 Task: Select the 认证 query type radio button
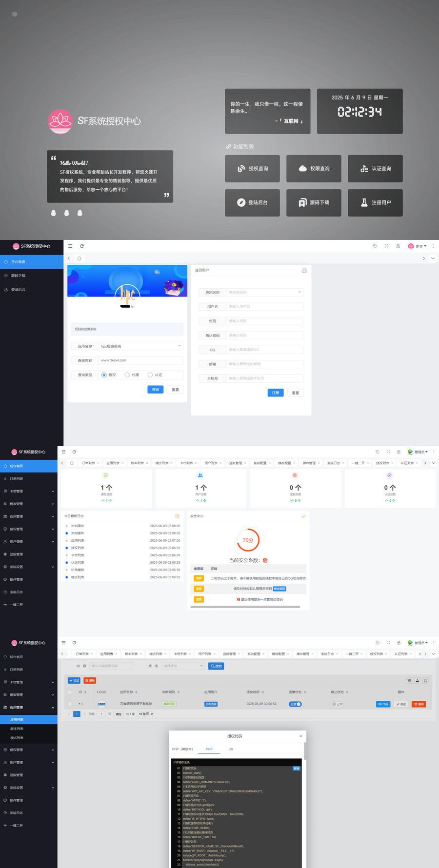150,375
